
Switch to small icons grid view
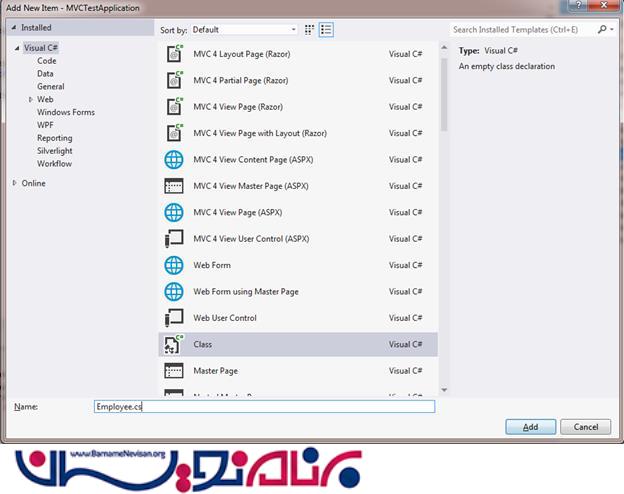(309, 30)
